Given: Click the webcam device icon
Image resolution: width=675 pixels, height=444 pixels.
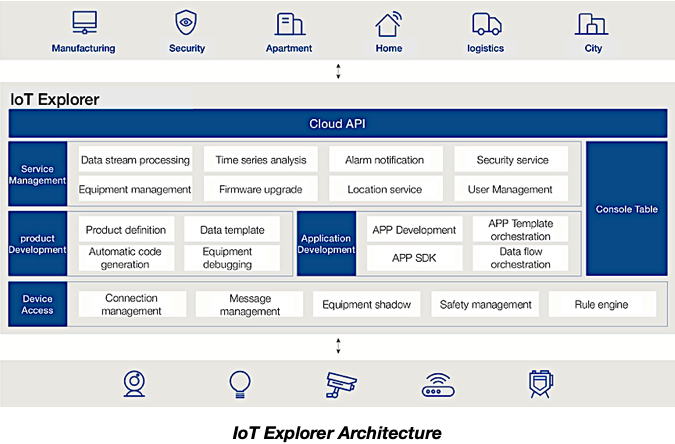Looking at the screenshot, I should tap(135, 383).
